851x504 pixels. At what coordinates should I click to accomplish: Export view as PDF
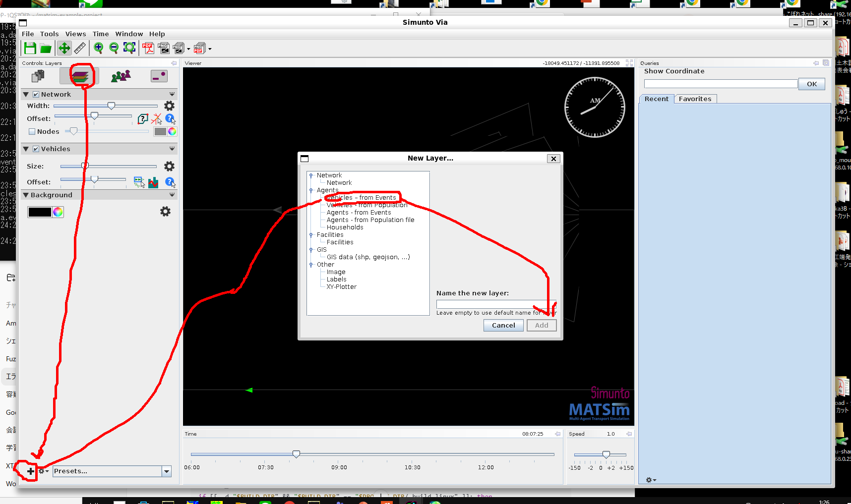click(148, 48)
